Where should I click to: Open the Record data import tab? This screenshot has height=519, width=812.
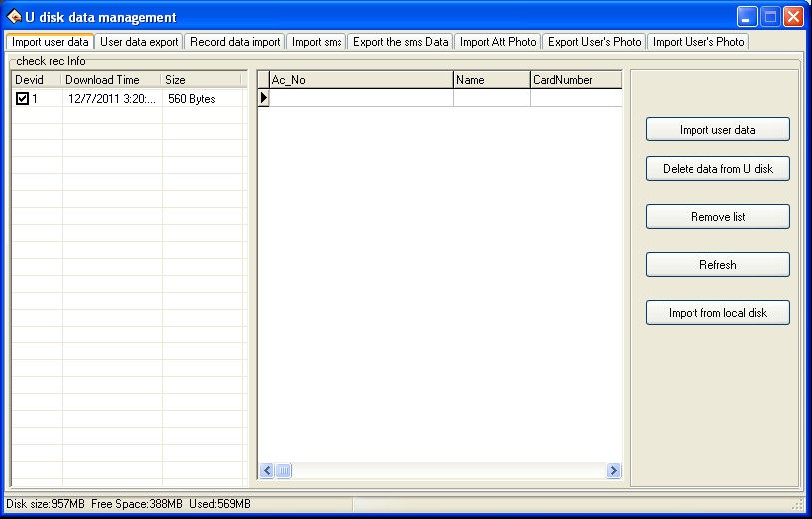(x=235, y=42)
